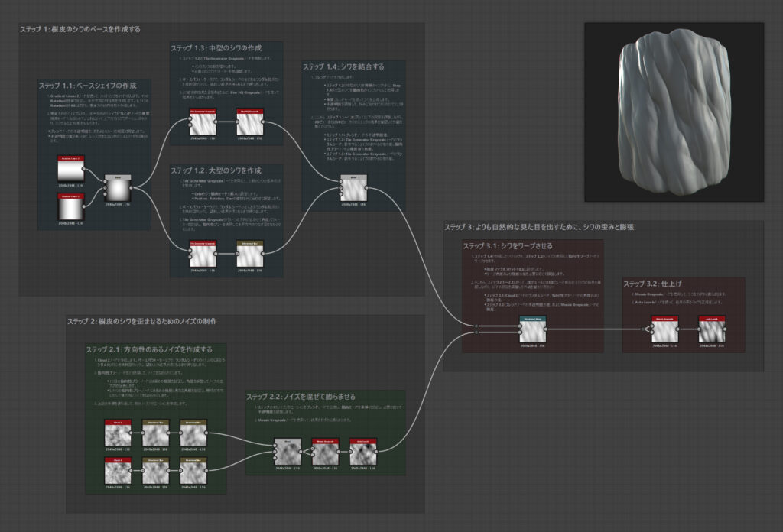Select the ステップ 1 frame title

[80, 29]
